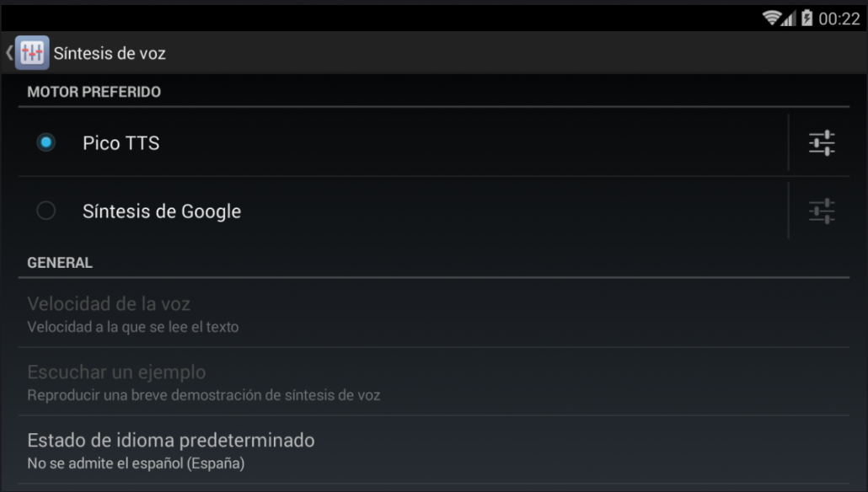
Task: Select the Pico TTS radio button
Action: point(46,142)
